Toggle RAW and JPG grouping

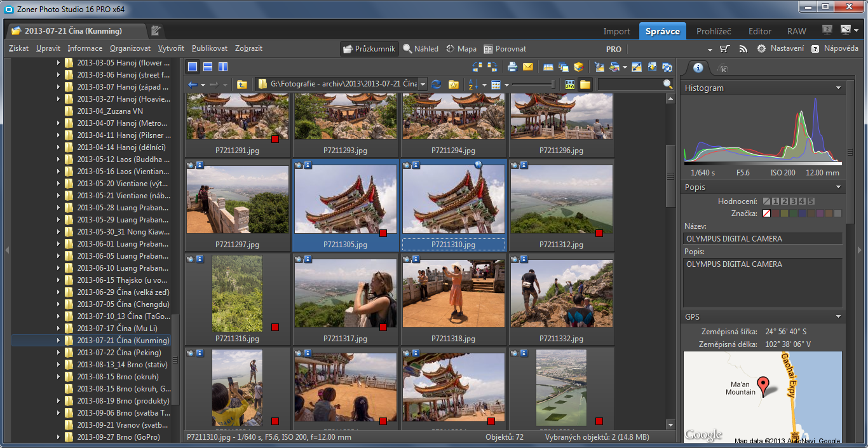[570, 85]
